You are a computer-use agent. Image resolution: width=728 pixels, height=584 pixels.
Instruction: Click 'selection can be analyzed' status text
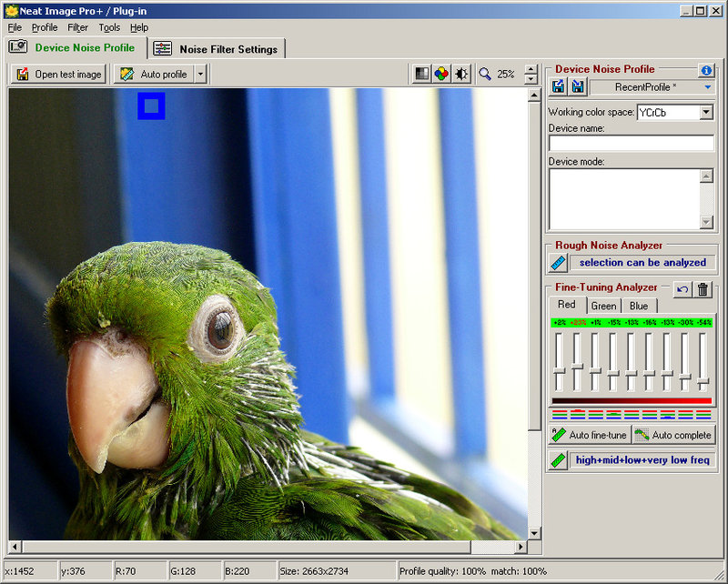642,263
